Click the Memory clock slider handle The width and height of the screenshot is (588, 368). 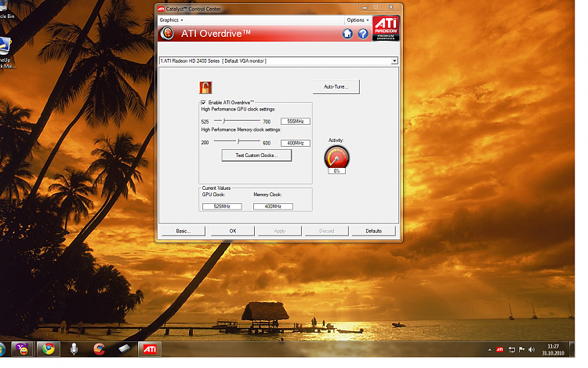pyautogui.click(x=238, y=141)
